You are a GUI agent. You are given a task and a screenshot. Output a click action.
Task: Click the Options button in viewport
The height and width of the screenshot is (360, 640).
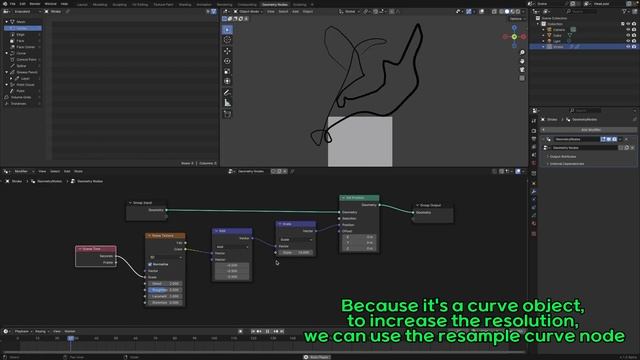coord(516,19)
